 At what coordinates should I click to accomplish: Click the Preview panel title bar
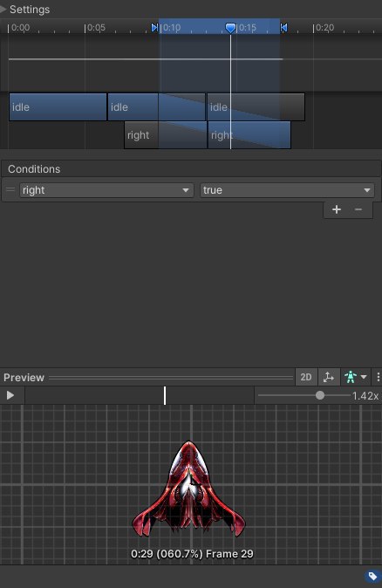[148, 377]
